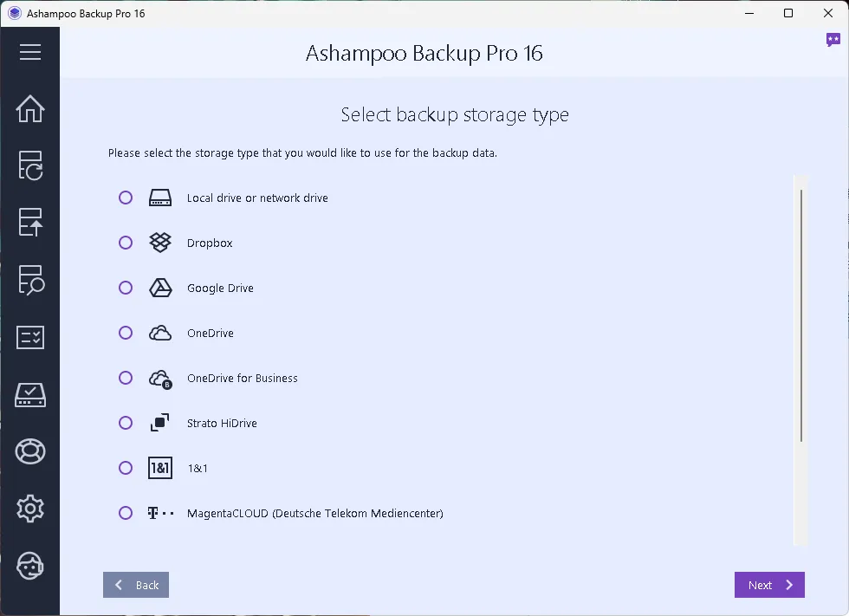This screenshot has width=849, height=616.
Task: Open the rescue lifebuoy sidebar icon
Action: (30, 451)
